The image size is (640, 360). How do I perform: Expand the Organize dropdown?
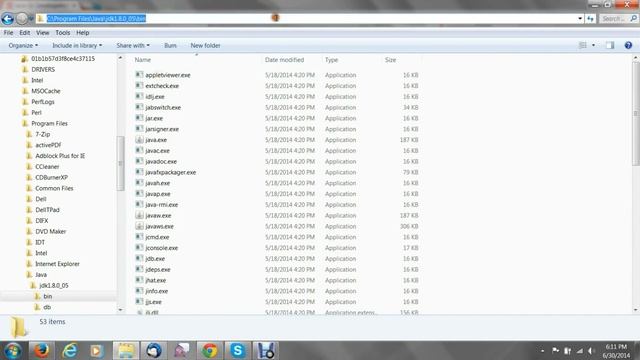pyautogui.click(x=23, y=45)
